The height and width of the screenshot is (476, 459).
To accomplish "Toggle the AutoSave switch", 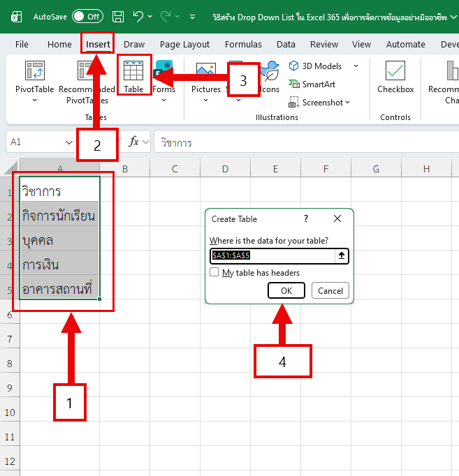I will 87,16.
